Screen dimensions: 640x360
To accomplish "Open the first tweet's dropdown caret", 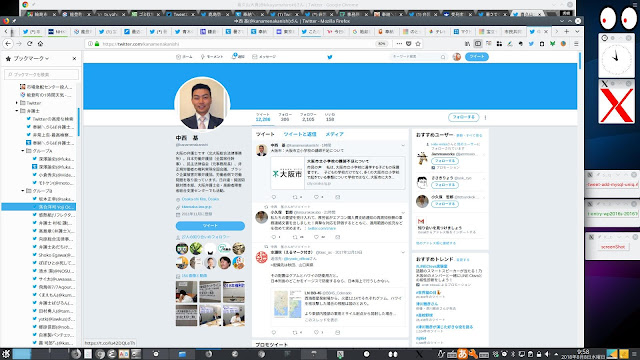I will coord(403,145).
